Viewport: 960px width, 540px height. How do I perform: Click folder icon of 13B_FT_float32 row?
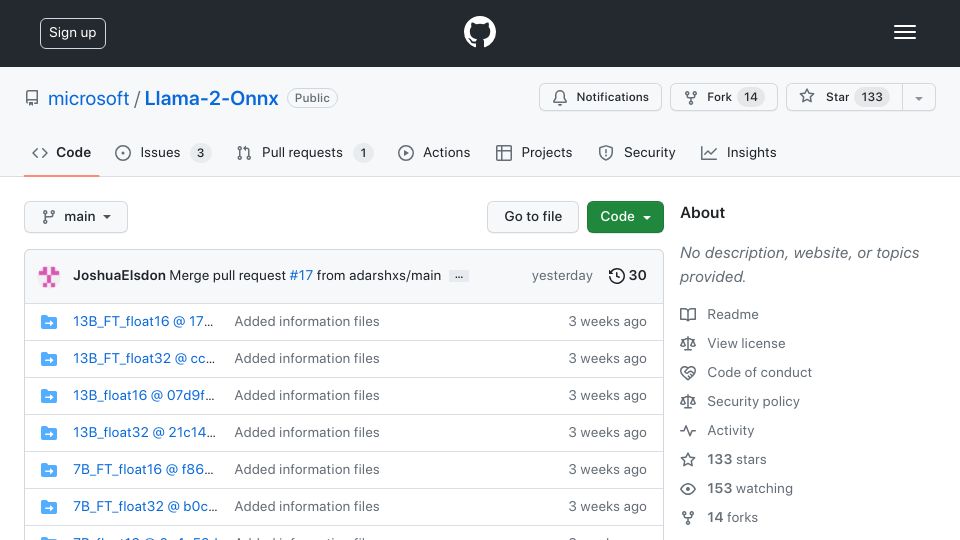coord(49,359)
